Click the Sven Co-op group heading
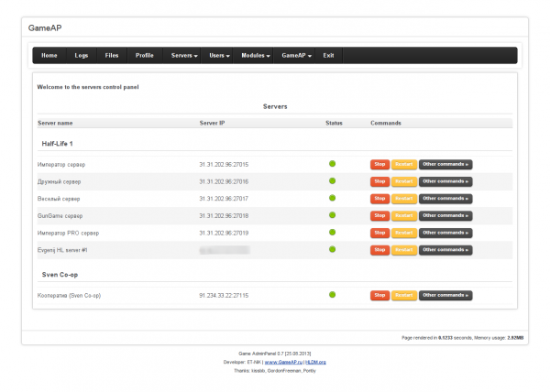The image size is (550, 392). point(60,275)
